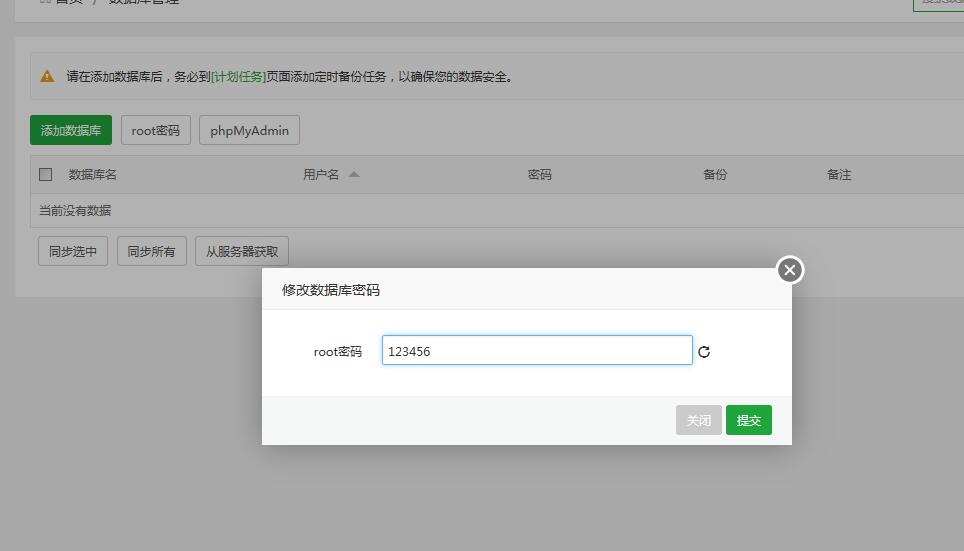Launch phpMyAdmin from the toolbar

[x=249, y=130]
